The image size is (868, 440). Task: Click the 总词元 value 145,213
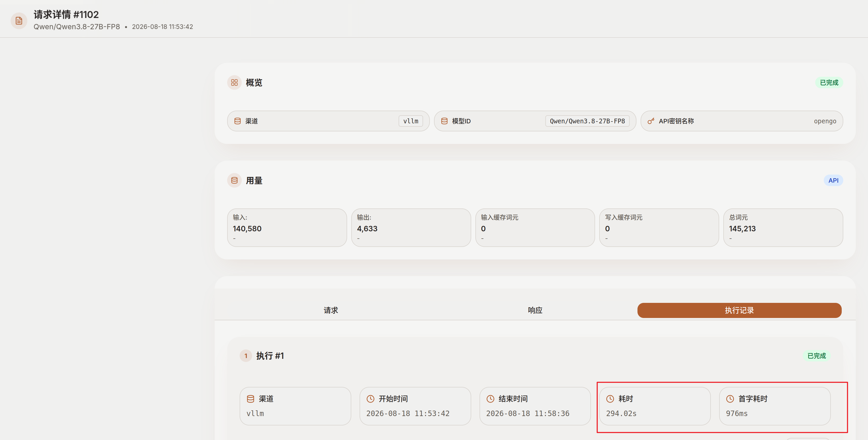click(x=742, y=229)
